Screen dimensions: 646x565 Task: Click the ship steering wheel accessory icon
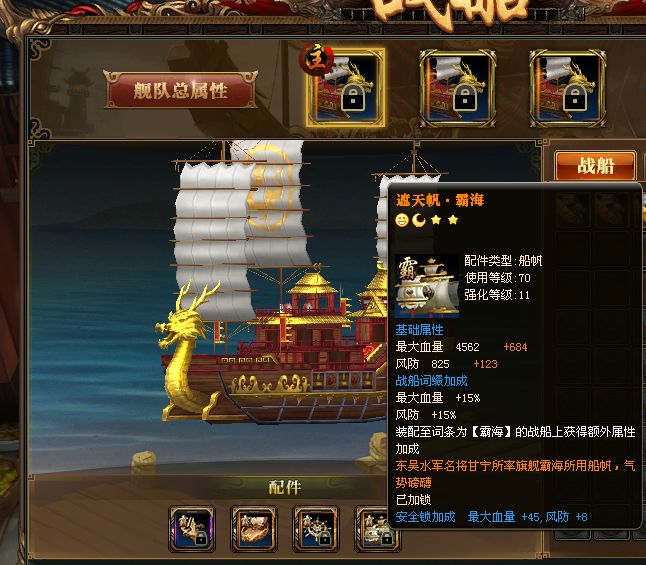click(x=316, y=529)
